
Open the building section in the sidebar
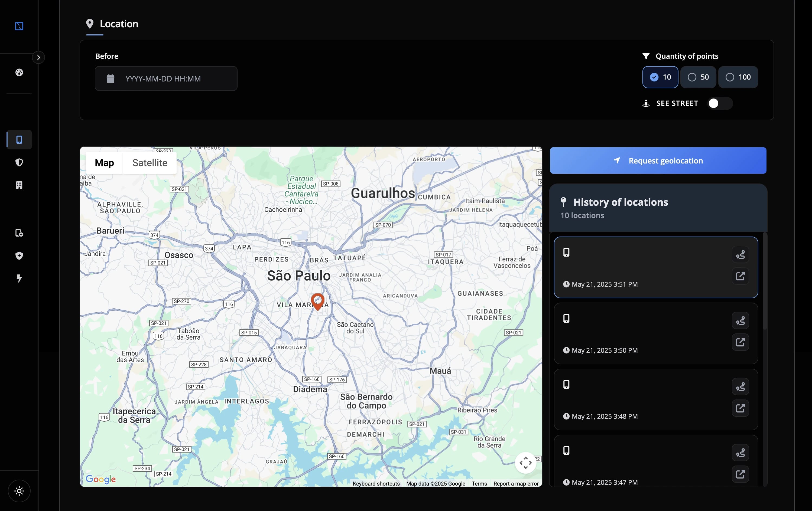19,185
